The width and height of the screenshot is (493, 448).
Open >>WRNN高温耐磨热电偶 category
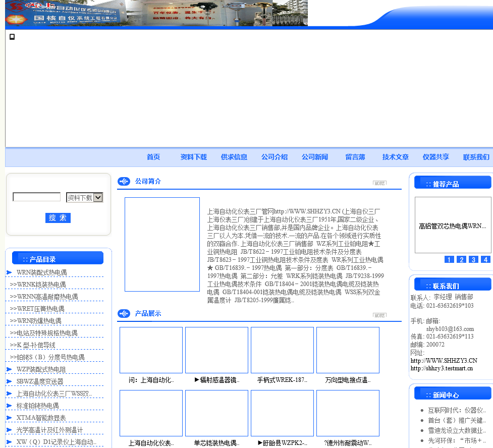coord(44,297)
